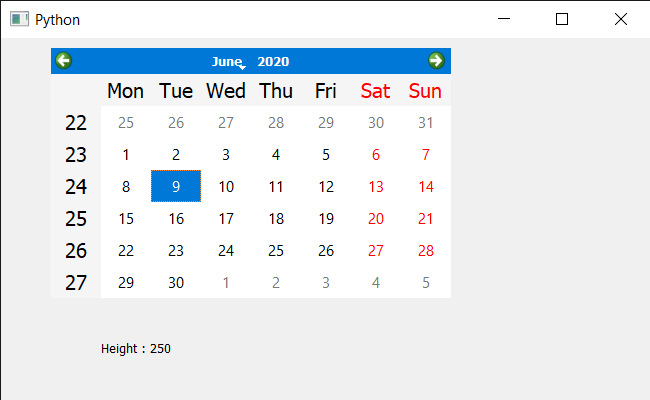Select the 2020 year field
Screen dimensions: 650x400
(x=273, y=61)
